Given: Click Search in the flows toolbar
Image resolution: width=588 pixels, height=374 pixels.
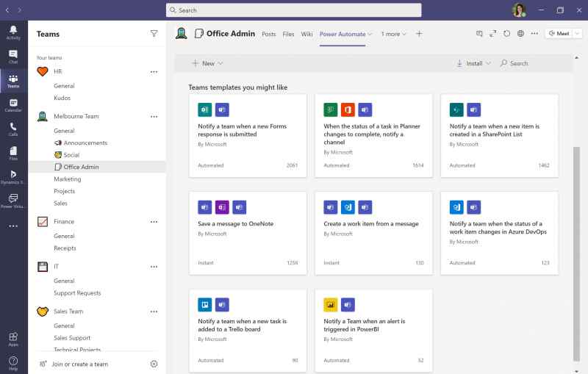Looking at the screenshot, I should tap(514, 63).
